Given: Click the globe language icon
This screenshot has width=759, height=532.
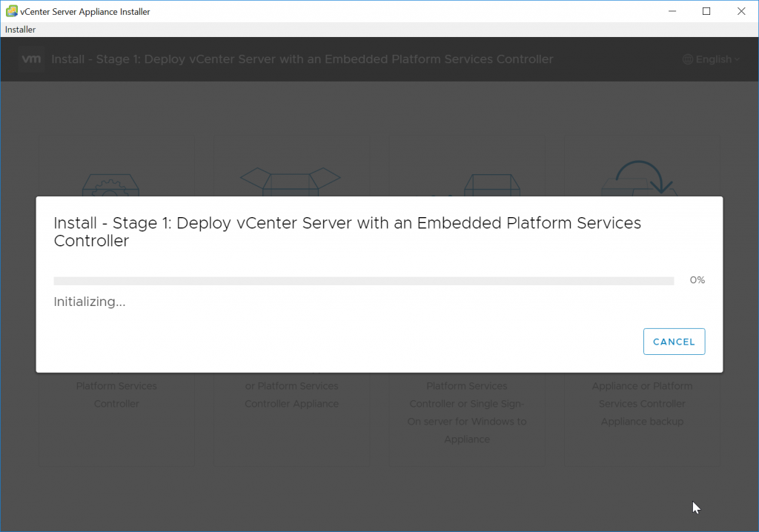Looking at the screenshot, I should 687,59.
